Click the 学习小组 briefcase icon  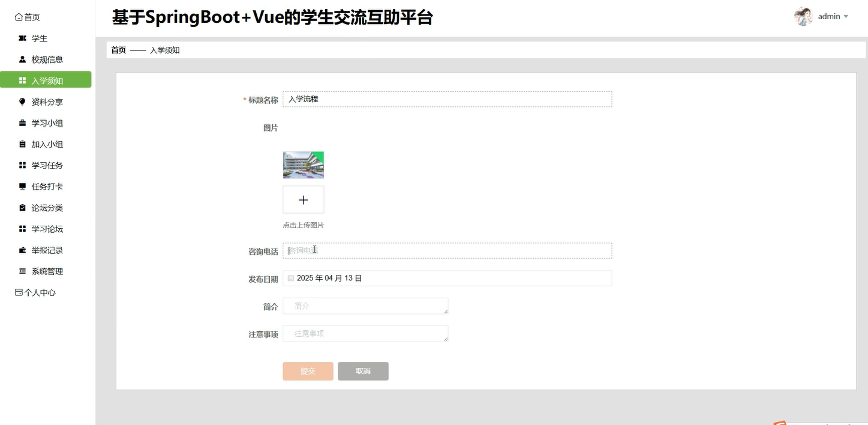click(x=23, y=123)
